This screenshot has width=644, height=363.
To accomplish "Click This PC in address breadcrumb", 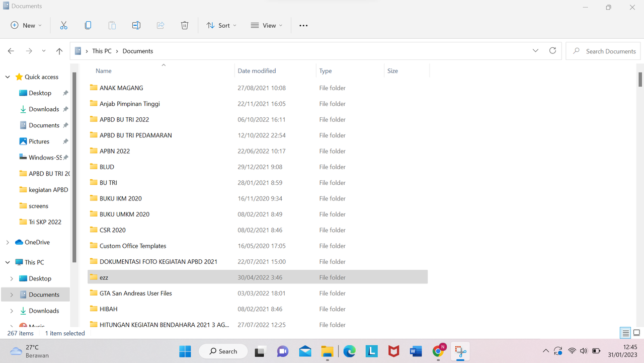I will 102,51.
